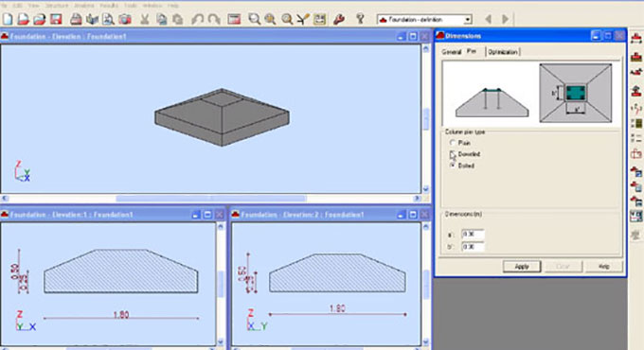Screen dimensions: 644x350
Task: Click the screen capture camera icon
Action: pyautogui.click(x=125, y=19)
